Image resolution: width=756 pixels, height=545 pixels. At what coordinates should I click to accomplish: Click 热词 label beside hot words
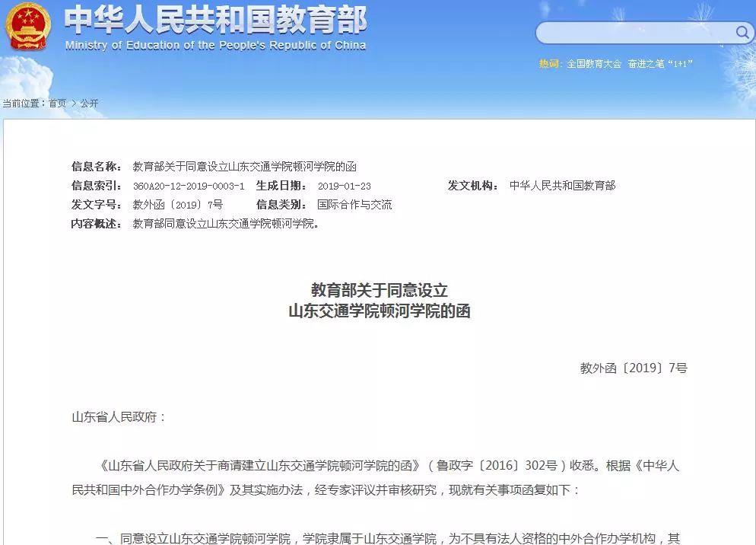[550, 64]
